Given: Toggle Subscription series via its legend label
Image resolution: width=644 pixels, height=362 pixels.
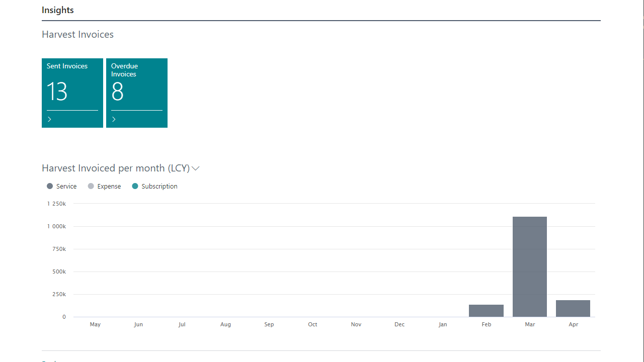Looking at the screenshot, I should tap(159, 187).
